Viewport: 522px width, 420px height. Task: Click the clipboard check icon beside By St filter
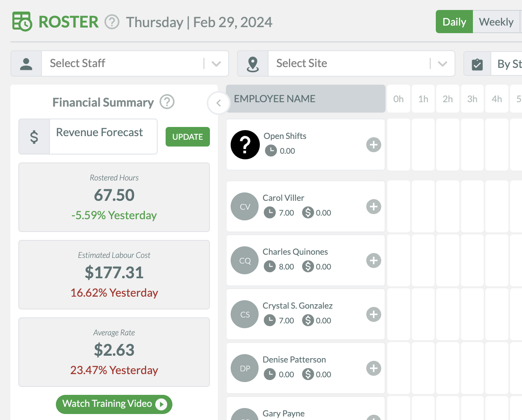pos(477,64)
